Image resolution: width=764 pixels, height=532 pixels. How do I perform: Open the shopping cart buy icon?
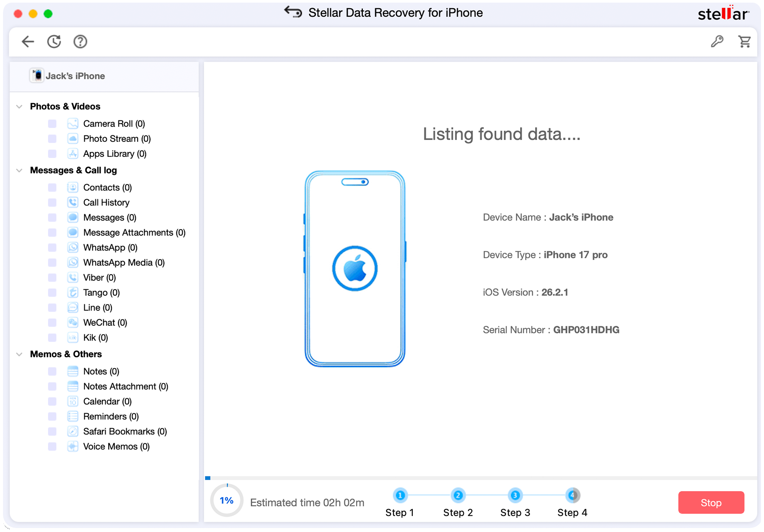744,41
